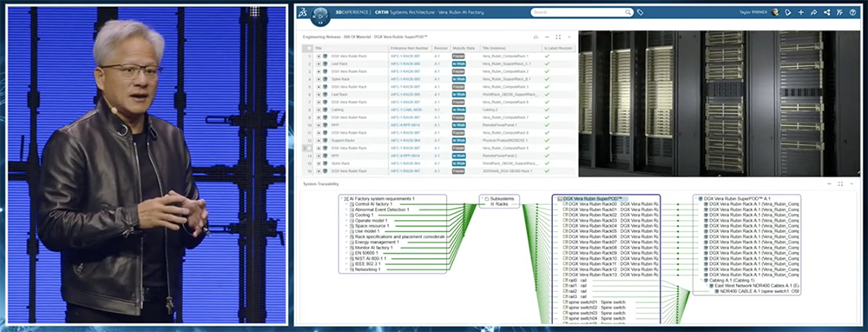Click the In Work badge on row 8 Cabling
The height and width of the screenshot is (332, 868).
click(x=458, y=110)
